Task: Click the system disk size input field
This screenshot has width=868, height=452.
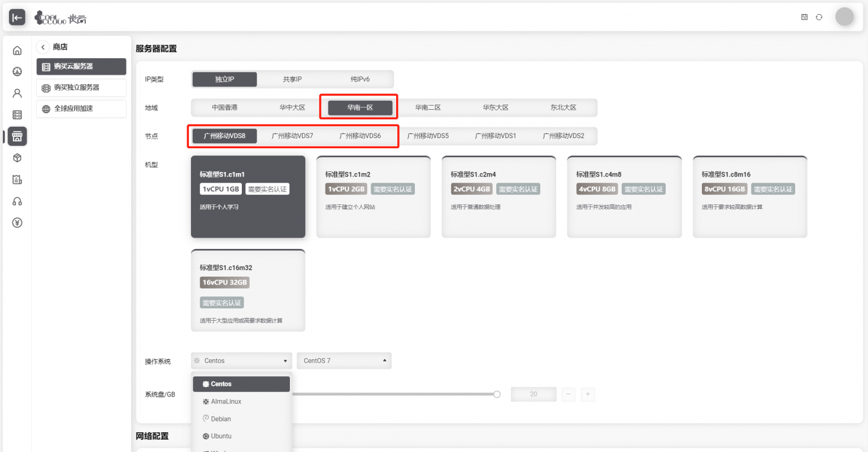Action: (533, 394)
